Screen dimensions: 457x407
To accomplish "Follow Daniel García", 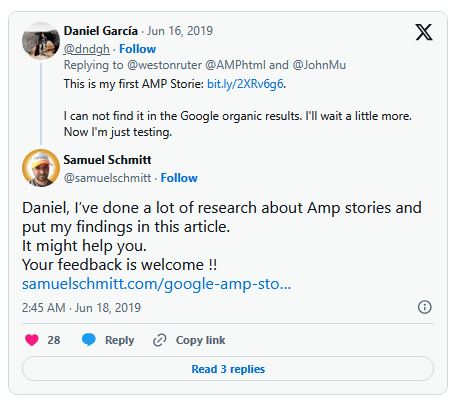I will click(137, 49).
